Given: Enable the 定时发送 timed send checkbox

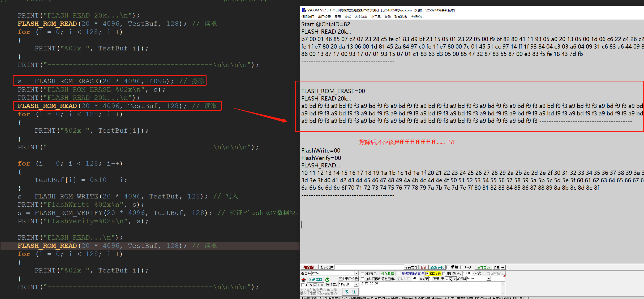Looking at the screenshot, I should [444, 274].
